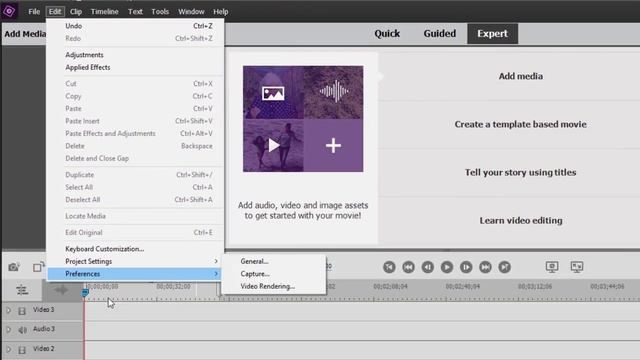640x360 pixels.
Task: Click the play triangle in the media thumbnail
Action: tap(274, 145)
